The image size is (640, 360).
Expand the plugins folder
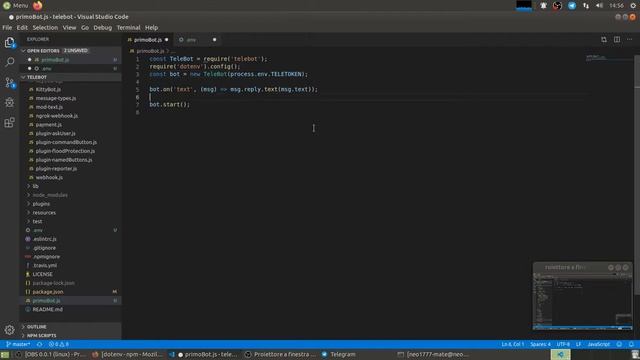pyautogui.click(x=71, y=204)
